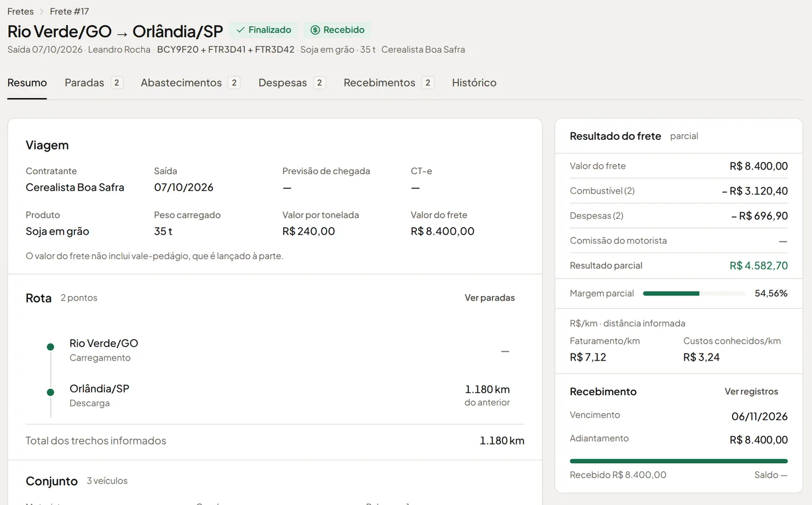Image resolution: width=812 pixels, height=505 pixels.
Task: Click the Despesas (2) result row
Action: click(x=679, y=216)
